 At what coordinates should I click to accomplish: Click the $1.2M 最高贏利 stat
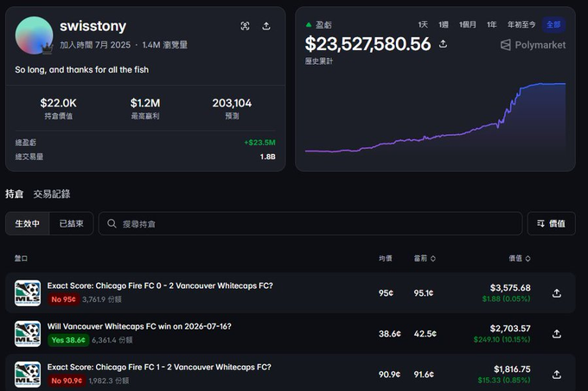[145, 108]
